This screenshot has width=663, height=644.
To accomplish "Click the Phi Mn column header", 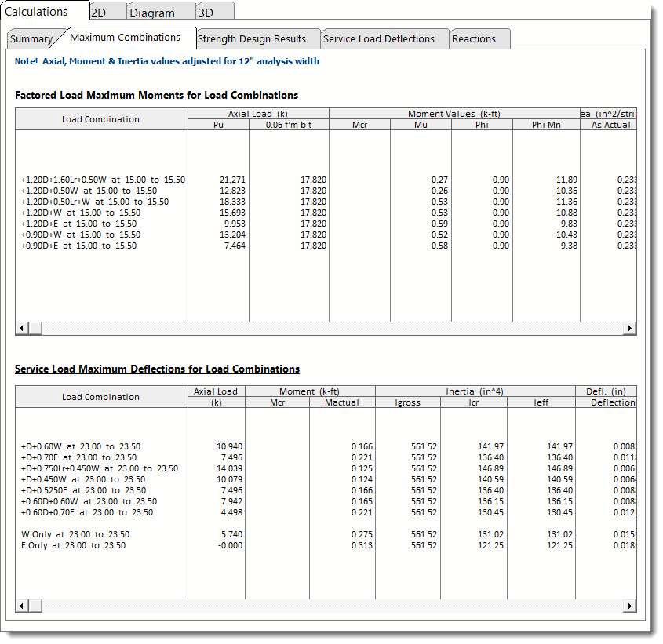I will click(x=546, y=125).
